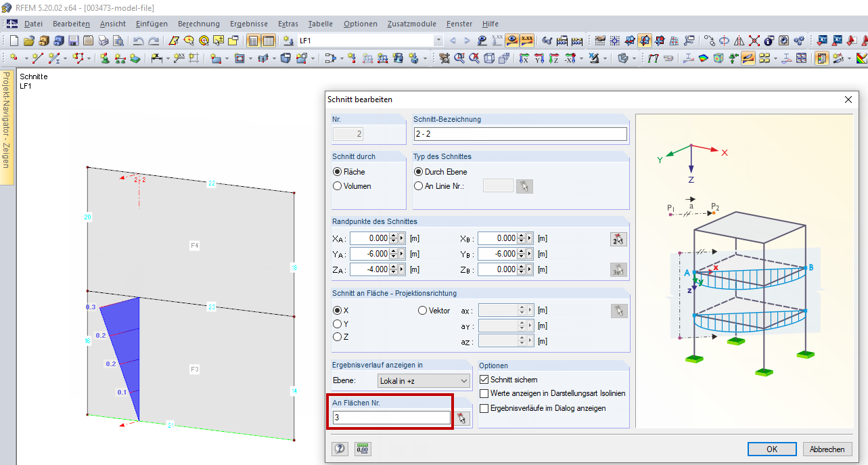The height and width of the screenshot is (465, 868).
Task: Click the Undo arrow in toolbar
Action: [x=139, y=41]
